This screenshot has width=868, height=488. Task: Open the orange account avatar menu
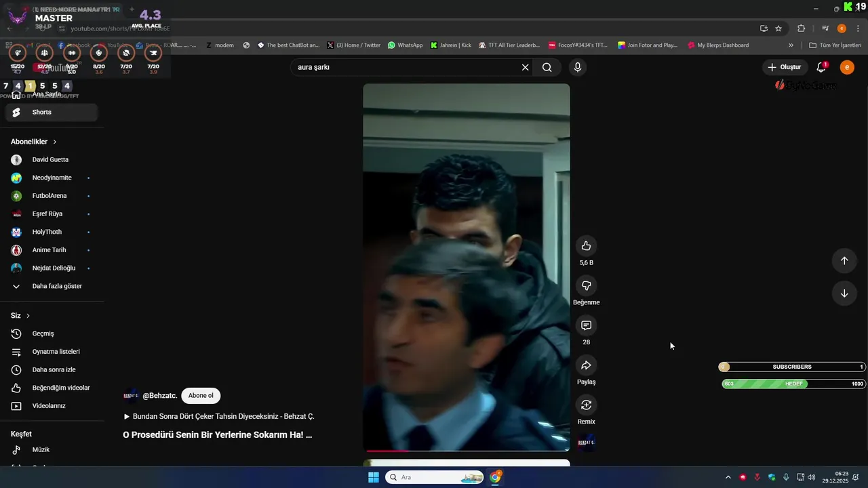tap(847, 67)
